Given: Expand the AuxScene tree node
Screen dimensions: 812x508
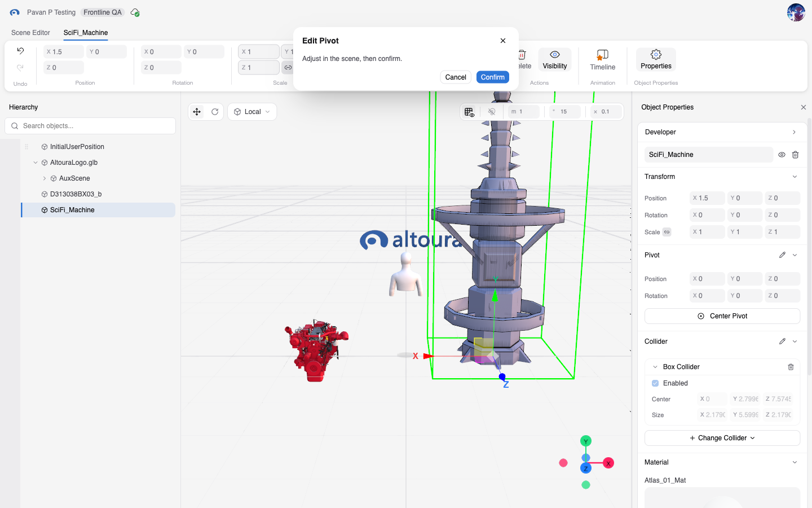Looking at the screenshot, I should point(45,178).
